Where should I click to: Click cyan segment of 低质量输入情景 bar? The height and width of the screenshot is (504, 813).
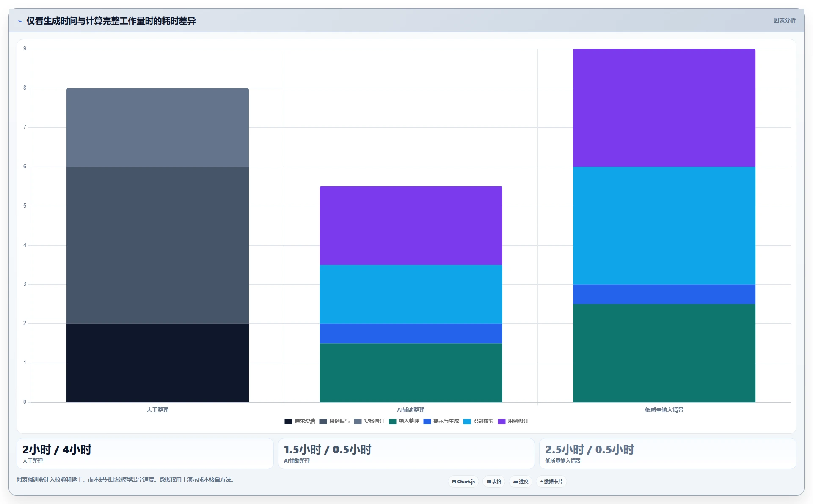(x=664, y=226)
